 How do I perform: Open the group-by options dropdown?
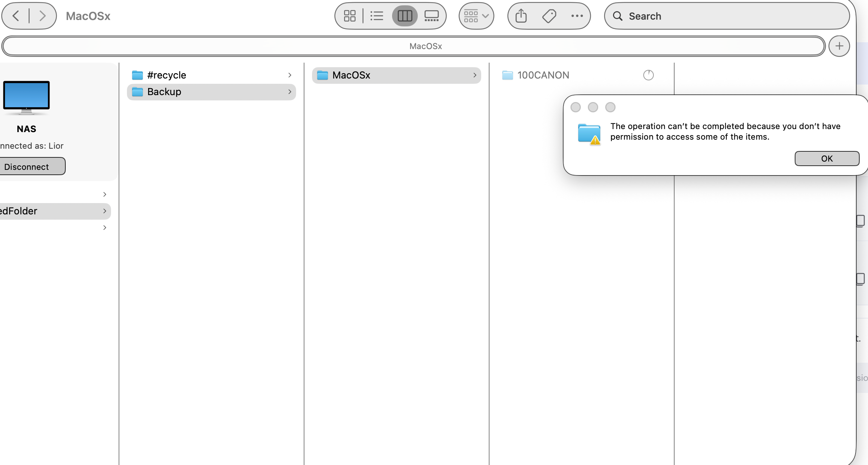pyautogui.click(x=476, y=16)
